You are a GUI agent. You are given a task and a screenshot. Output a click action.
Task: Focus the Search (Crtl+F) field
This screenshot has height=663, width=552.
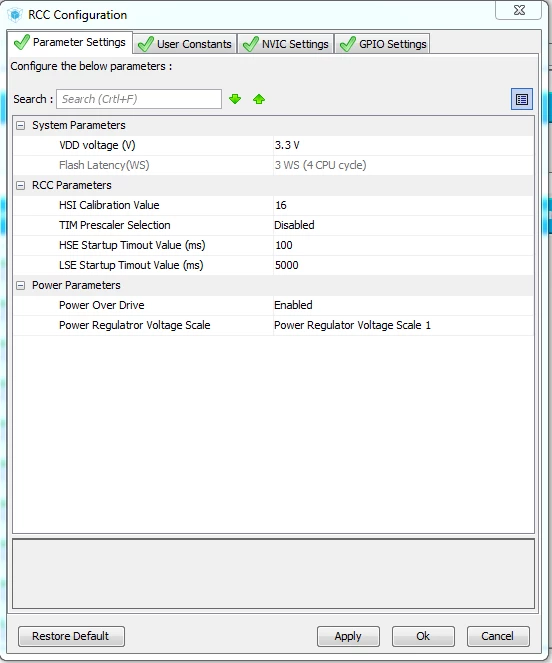click(x=139, y=99)
